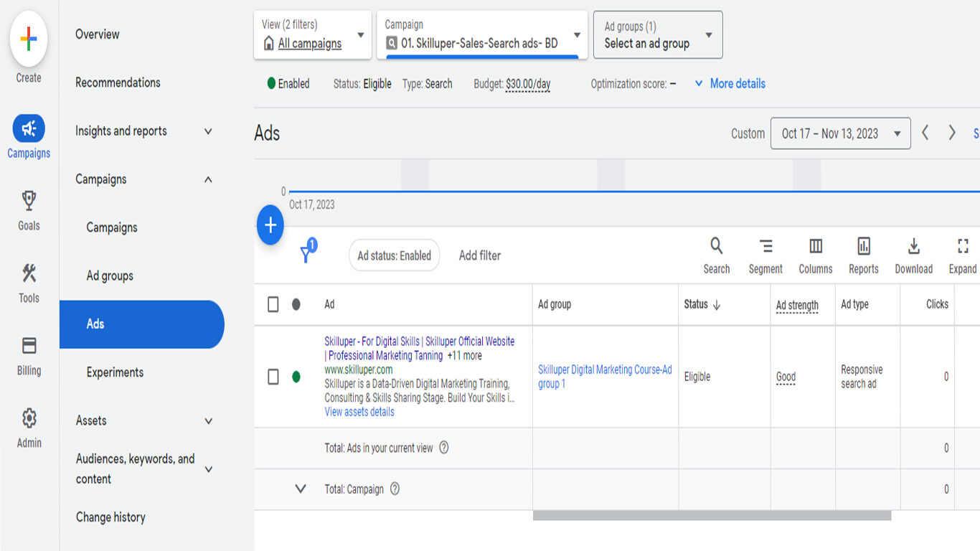
Task: Click the green enabled status dot in ad row
Action: (296, 377)
